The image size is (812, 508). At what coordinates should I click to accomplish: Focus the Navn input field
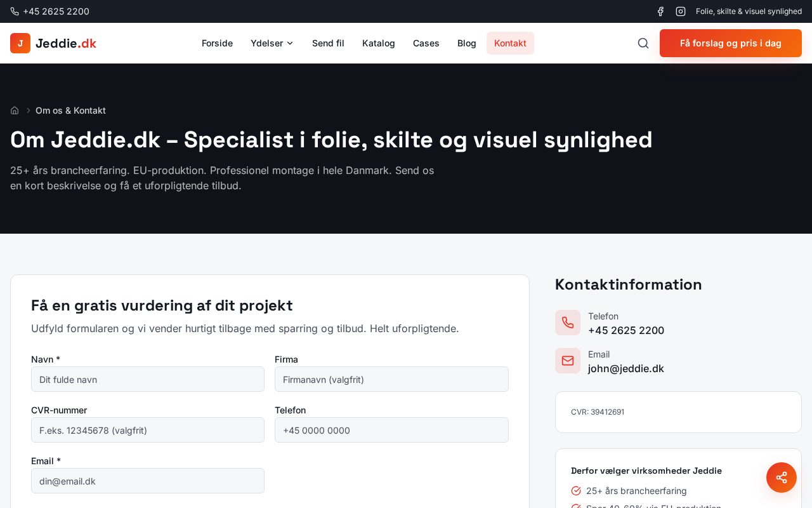(x=148, y=379)
